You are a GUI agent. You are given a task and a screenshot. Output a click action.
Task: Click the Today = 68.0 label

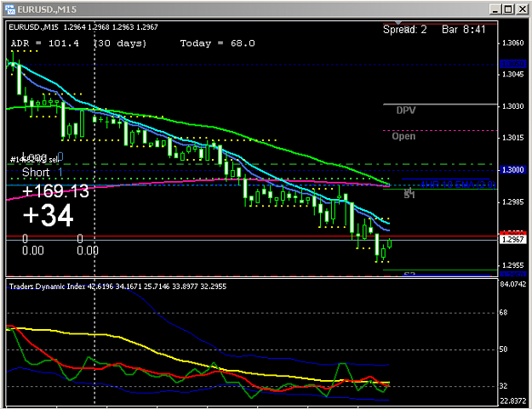point(218,43)
